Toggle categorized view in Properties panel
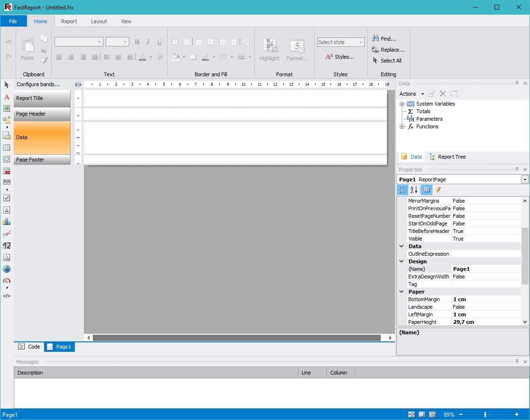 402,190
